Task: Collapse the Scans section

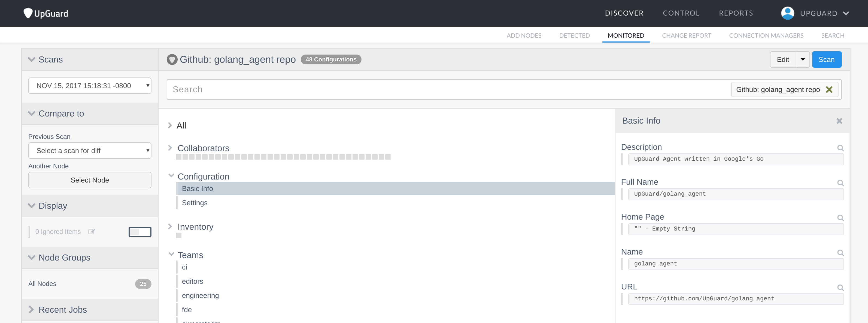Action: 32,59
